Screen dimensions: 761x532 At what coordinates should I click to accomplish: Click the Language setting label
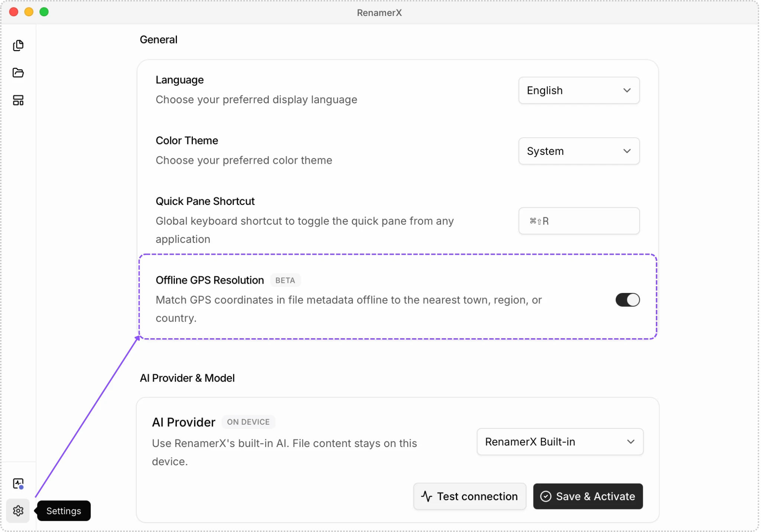tap(180, 80)
